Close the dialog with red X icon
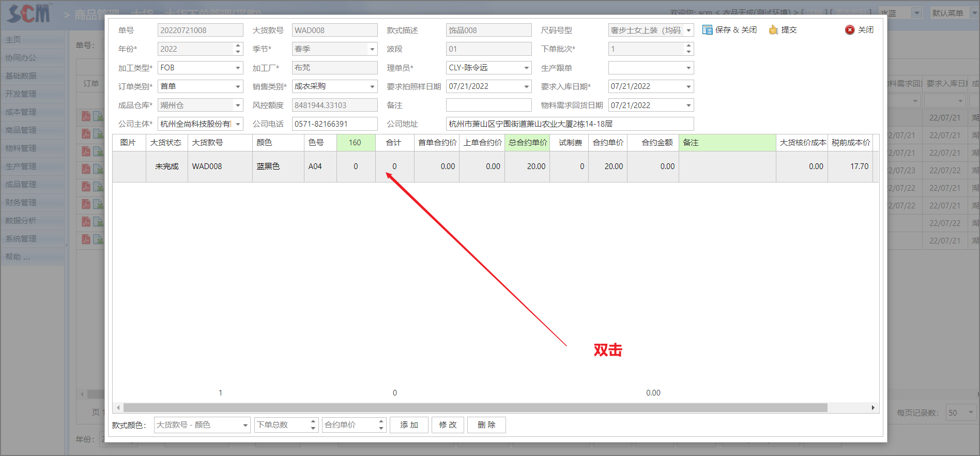This screenshot has height=456, width=980. [850, 30]
